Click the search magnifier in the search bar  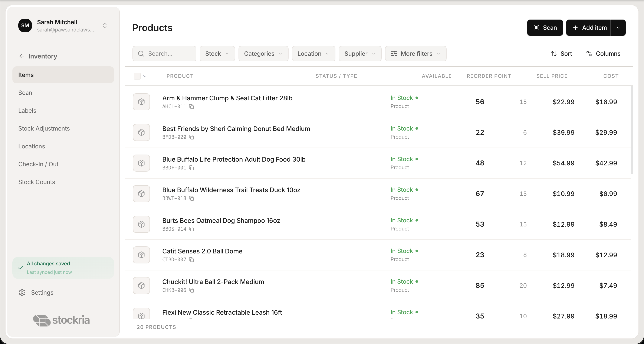[141, 53]
